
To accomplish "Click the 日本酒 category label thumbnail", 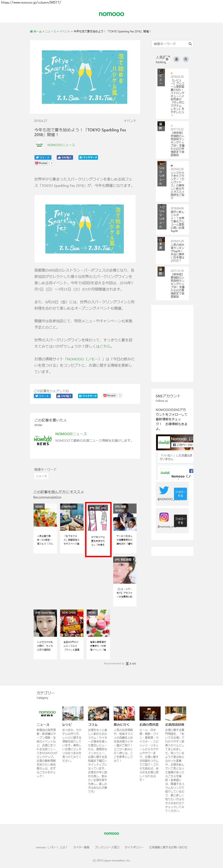I will [161, 244].
